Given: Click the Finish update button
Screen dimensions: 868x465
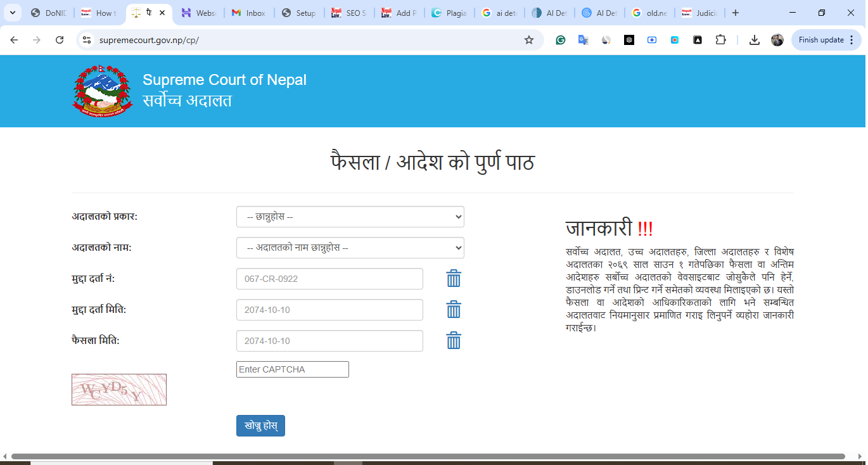Looking at the screenshot, I should [x=826, y=40].
